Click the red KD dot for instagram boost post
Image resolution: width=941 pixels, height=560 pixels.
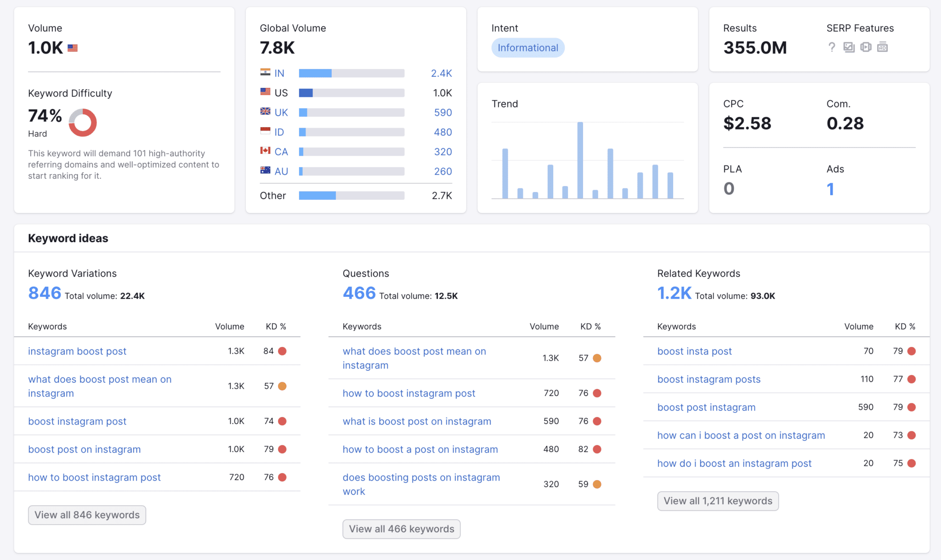point(282,351)
